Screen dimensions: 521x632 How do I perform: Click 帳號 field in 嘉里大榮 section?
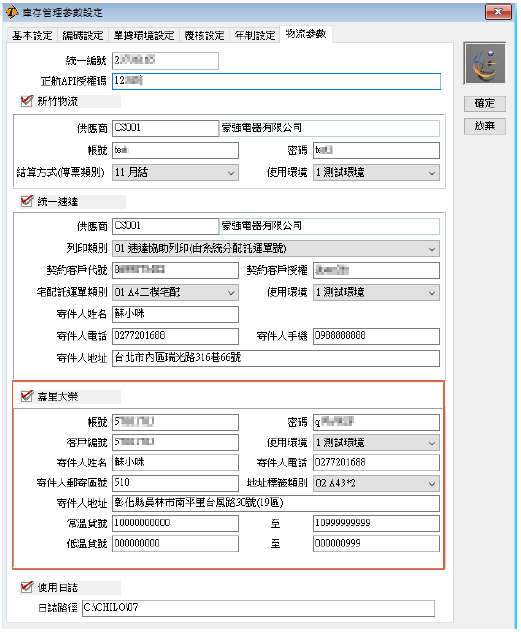pyautogui.click(x=175, y=422)
